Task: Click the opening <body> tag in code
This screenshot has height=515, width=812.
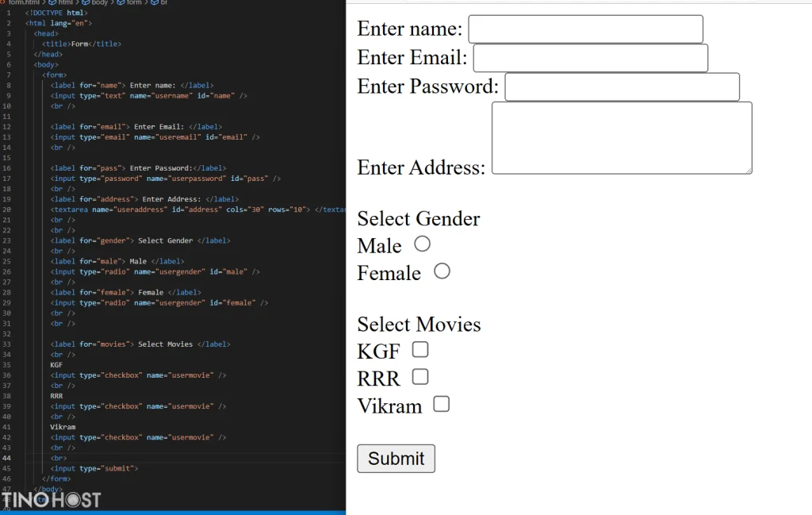Action: point(46,65)
